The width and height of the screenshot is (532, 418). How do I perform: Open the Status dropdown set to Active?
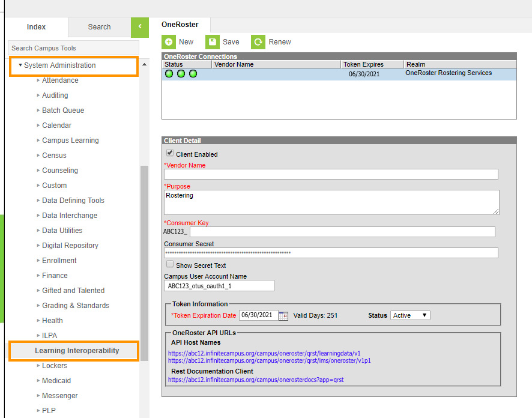click(x=410, y=315)
